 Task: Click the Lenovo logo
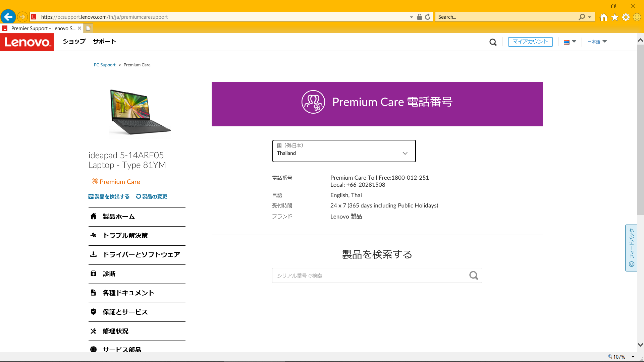pyautogui.click(x=27, y=42)
